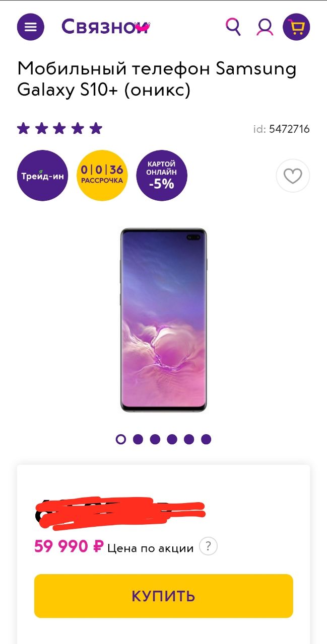Select the fourth image carousel dot
This screenshot has height=644, width=327.
click(172, 439)
